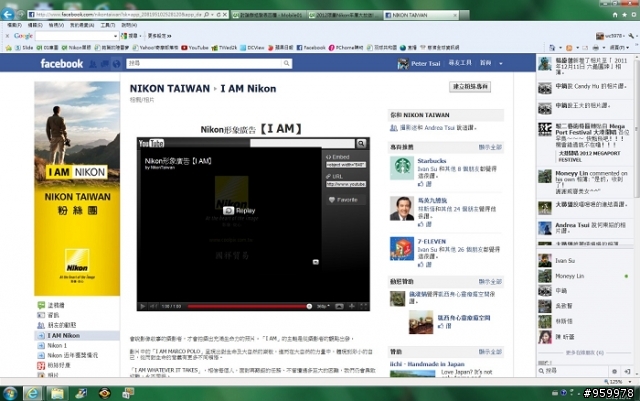Open the Starbucks page thumbnail

402,168
